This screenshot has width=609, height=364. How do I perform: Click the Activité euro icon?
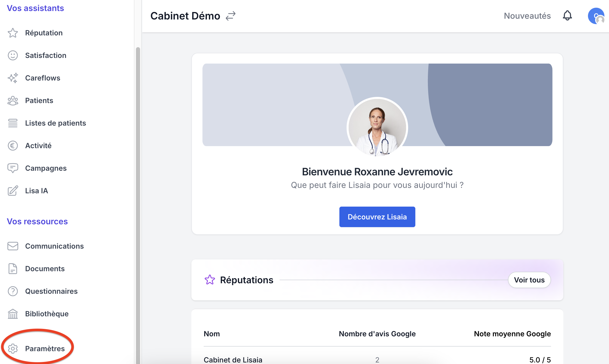13,146
